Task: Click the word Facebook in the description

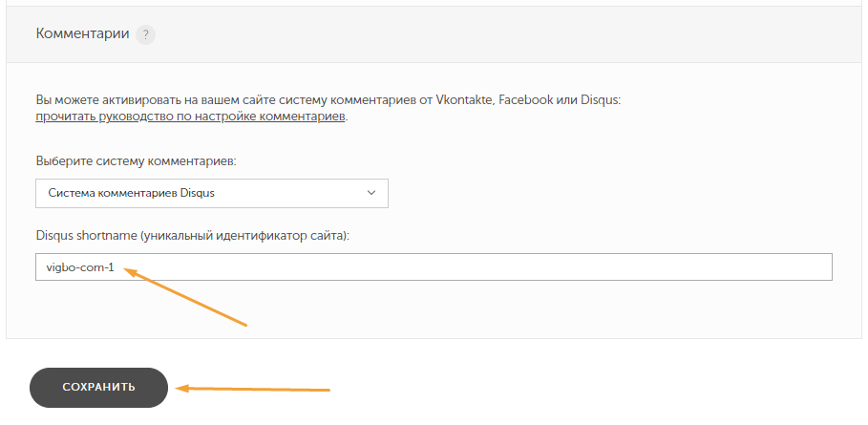Action: coord(526,100)
